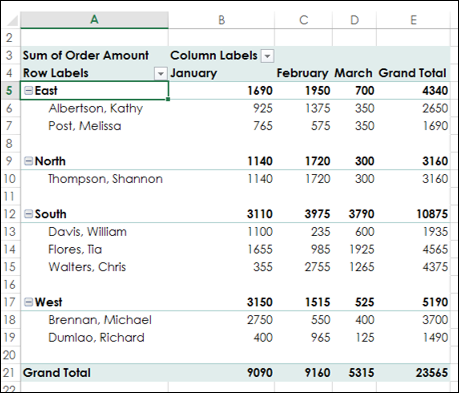The image size is (459, 393).
Task: Collapse the West region group
Action: [29, 302]
